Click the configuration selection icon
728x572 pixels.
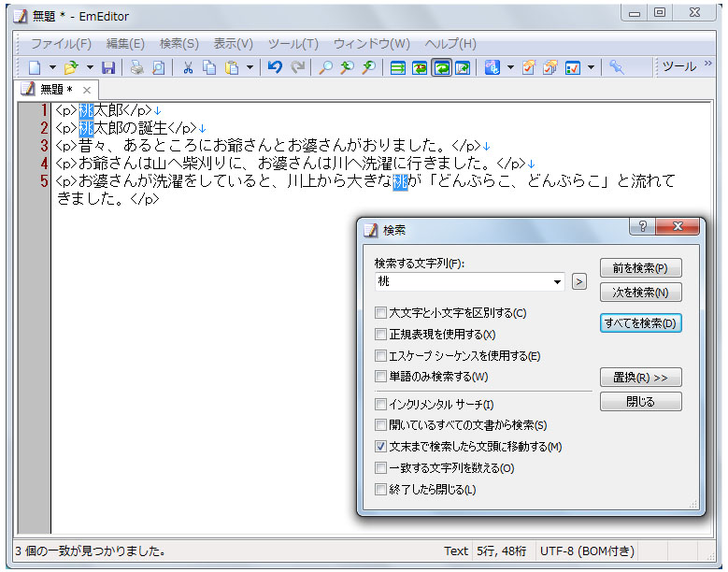492,68
